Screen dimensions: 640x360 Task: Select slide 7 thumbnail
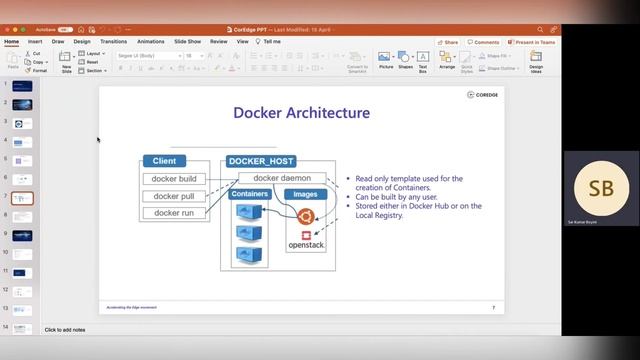22,198
